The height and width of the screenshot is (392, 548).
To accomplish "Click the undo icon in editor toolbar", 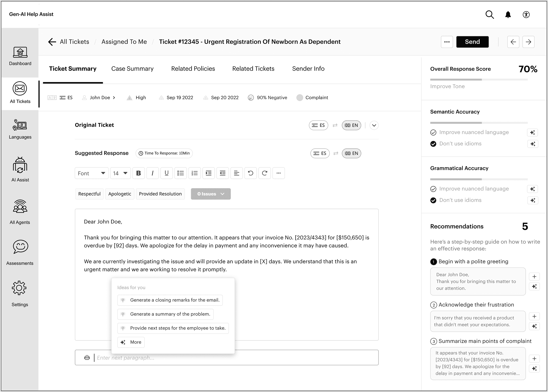I will (x=251, y=173).
